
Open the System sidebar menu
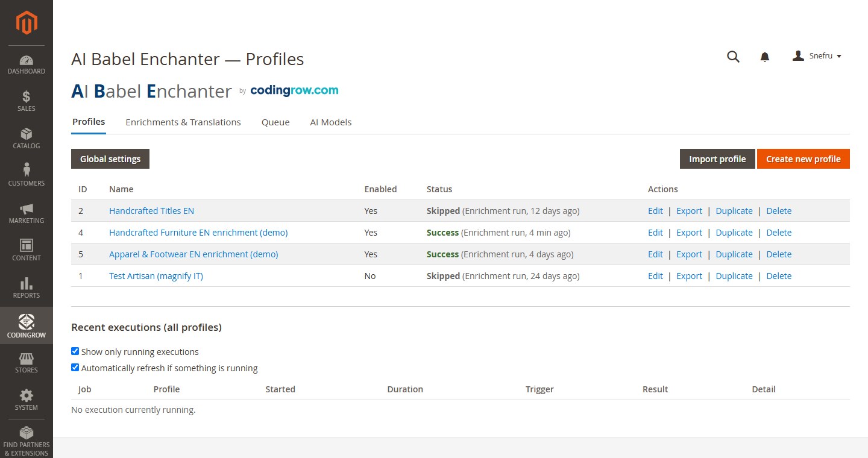pyautogui.click(x=27, y=401)
